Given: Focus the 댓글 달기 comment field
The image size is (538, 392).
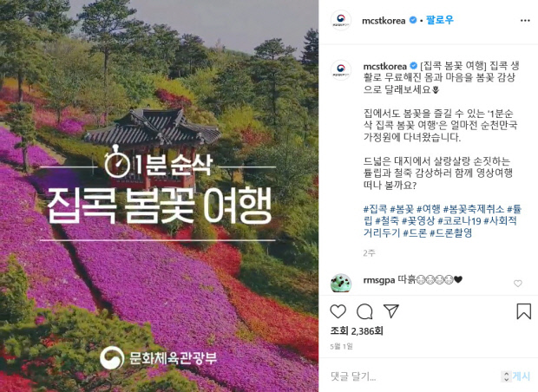Looking at the screenshot, I should pos(413,376).
